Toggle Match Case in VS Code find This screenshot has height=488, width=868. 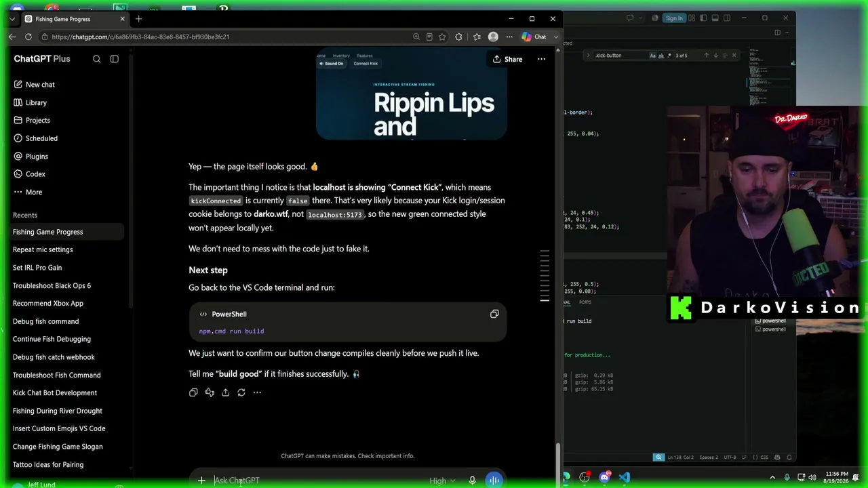[652, 55]
